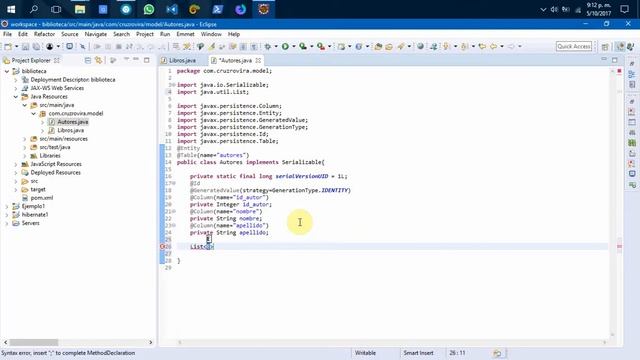This screenshot has height=360, width=640.
Task: Save the file with the Save icon
Action: 25,47
